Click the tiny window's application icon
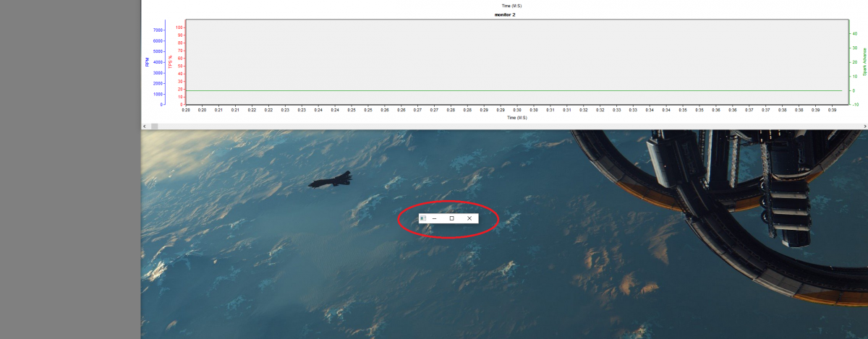 [422, 218]
